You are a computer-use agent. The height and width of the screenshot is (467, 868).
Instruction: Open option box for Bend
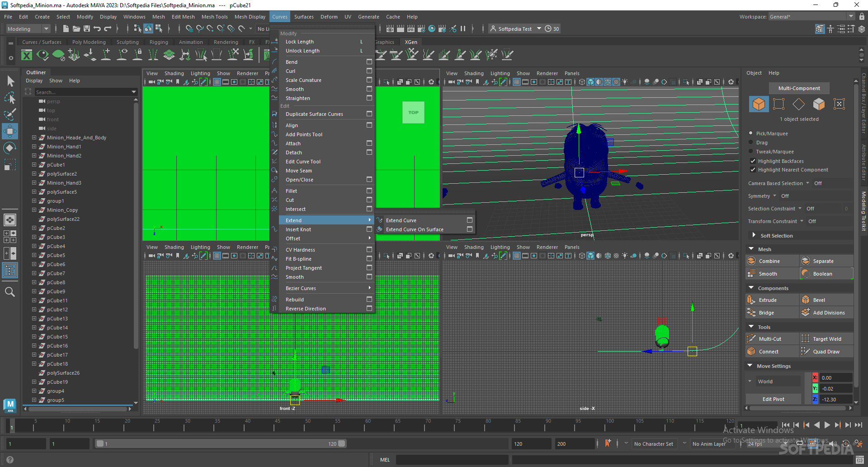pyautogui.click(x=369, y=62)
